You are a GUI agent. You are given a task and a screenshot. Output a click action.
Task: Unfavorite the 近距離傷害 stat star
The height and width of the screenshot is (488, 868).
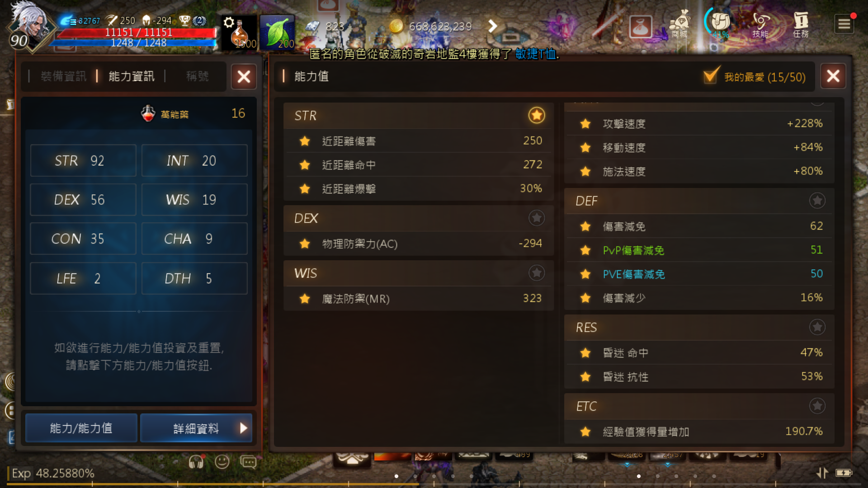click(x=305, y=141)
